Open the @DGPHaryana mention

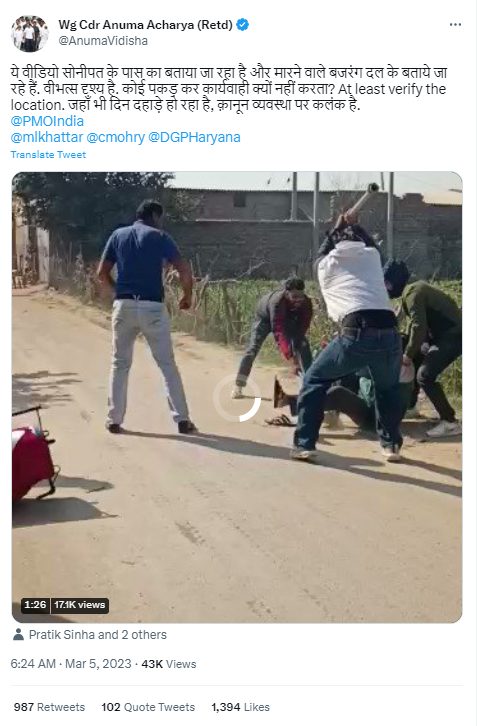[194, 138]
